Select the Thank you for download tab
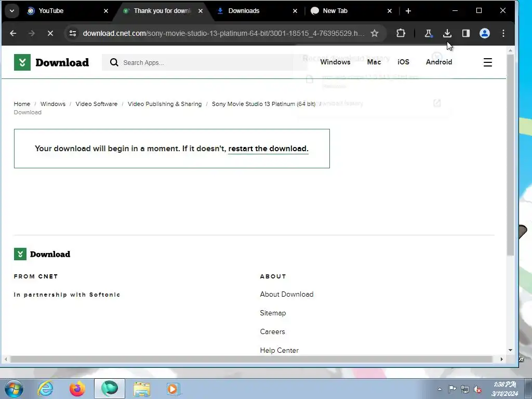Viewport: 532px width, 399px height. point(163,11)
